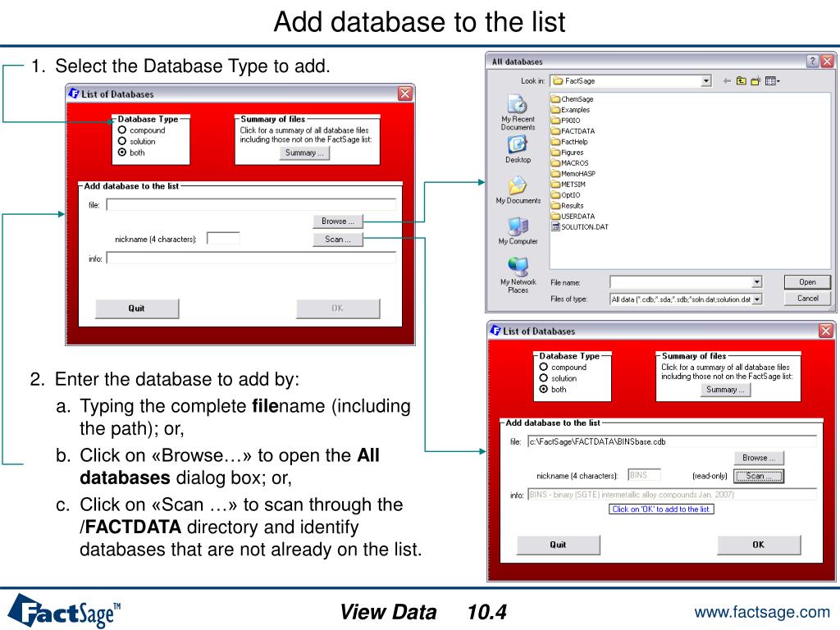This screenshot has height=630, width=840.
Task: Open the Figures folder
Action: click(568, 153)
